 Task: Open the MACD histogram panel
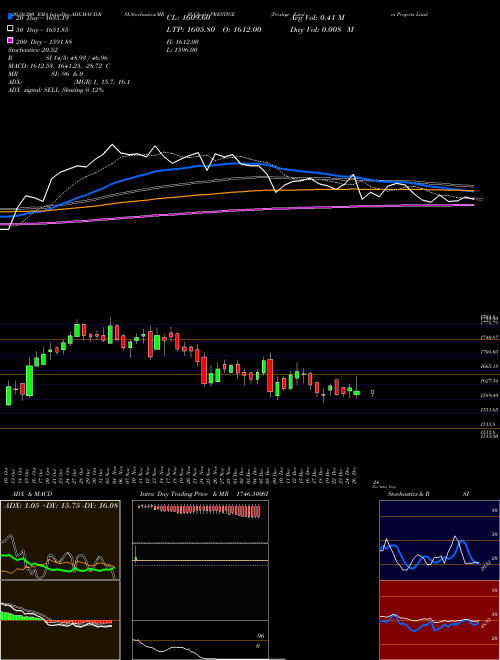coord(60,620)
